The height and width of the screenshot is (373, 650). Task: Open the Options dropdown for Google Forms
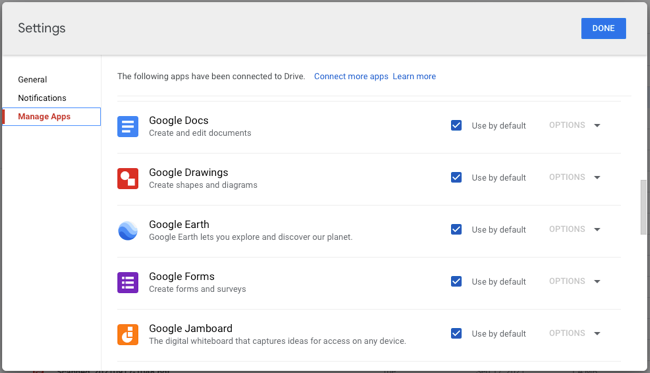[575, 281]
